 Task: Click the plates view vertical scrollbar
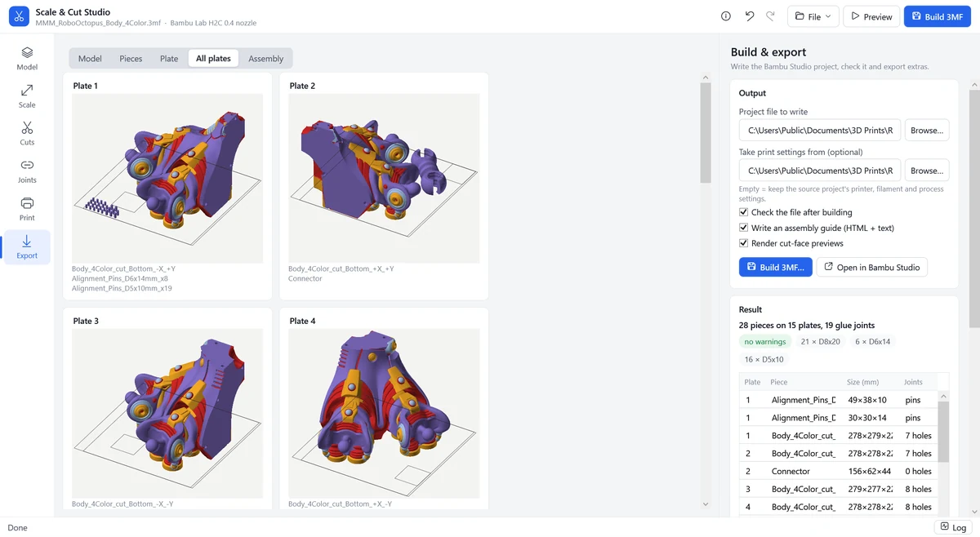(x=706, y=132)
